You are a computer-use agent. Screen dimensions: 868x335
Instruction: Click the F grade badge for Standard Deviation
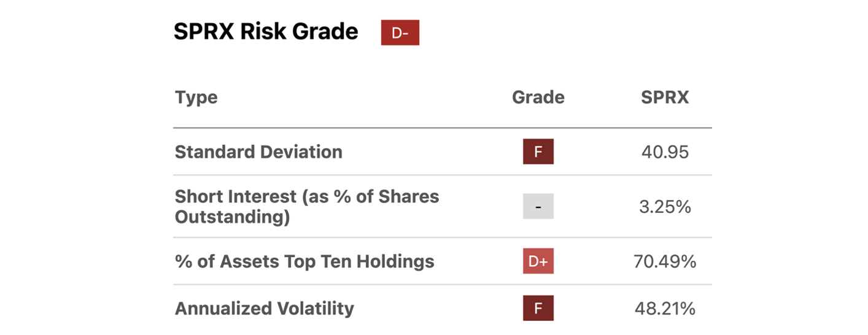tap(538, 152)
